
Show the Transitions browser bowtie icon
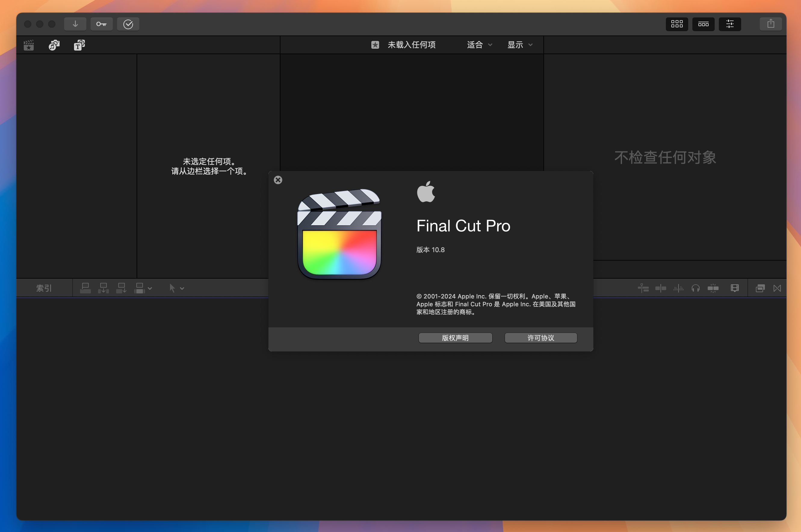[x=777, y=288]
